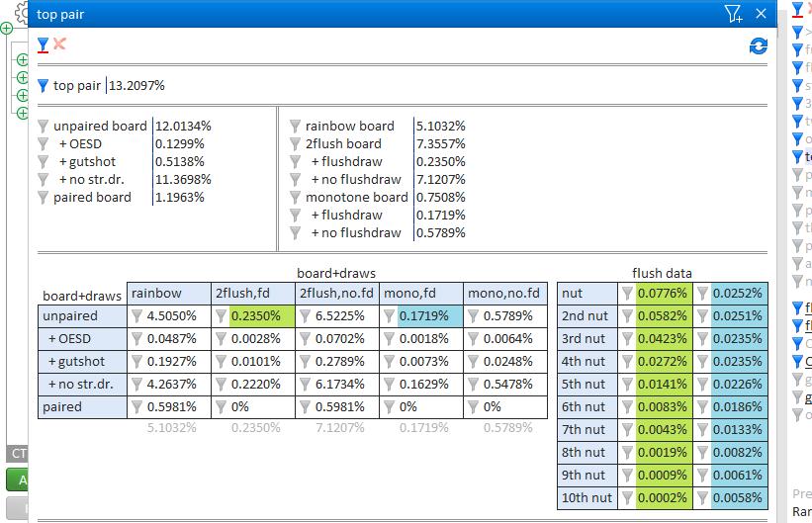Click the top pair 13.2097% value field
This screenshot has height=523, width=812.
pos(137,86)
